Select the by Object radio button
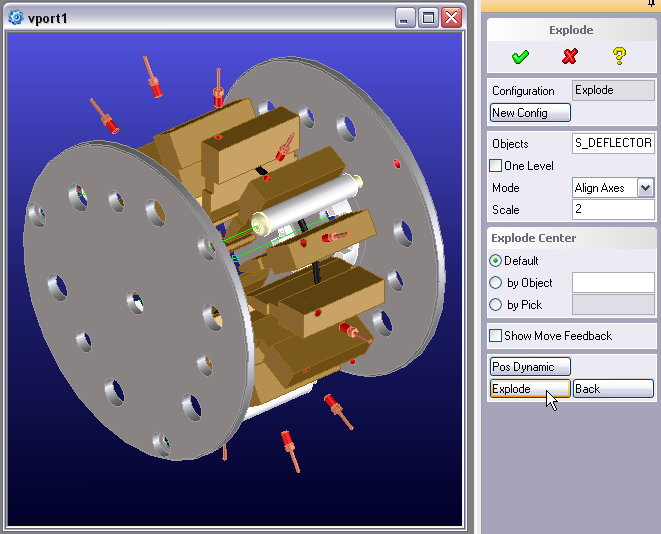Screen dimensions: 661x534 coord(496,283)
